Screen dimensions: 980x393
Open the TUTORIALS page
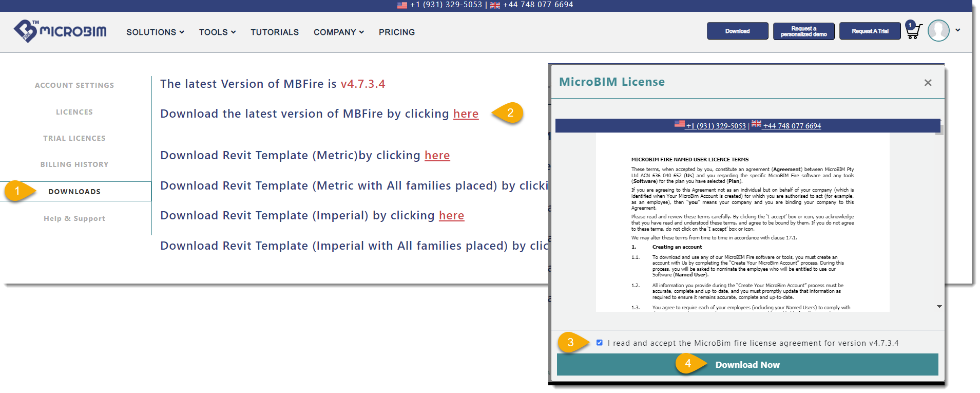click(x=275, y=32)
